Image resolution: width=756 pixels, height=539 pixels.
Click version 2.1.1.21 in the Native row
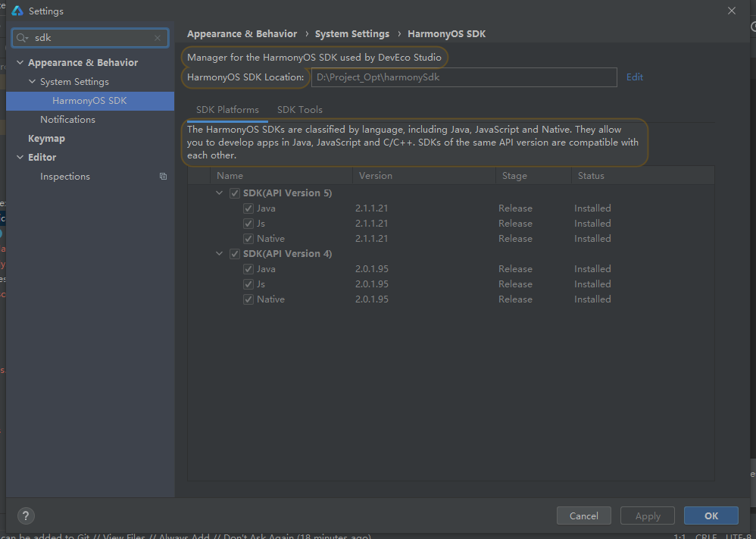click(372, 239)
